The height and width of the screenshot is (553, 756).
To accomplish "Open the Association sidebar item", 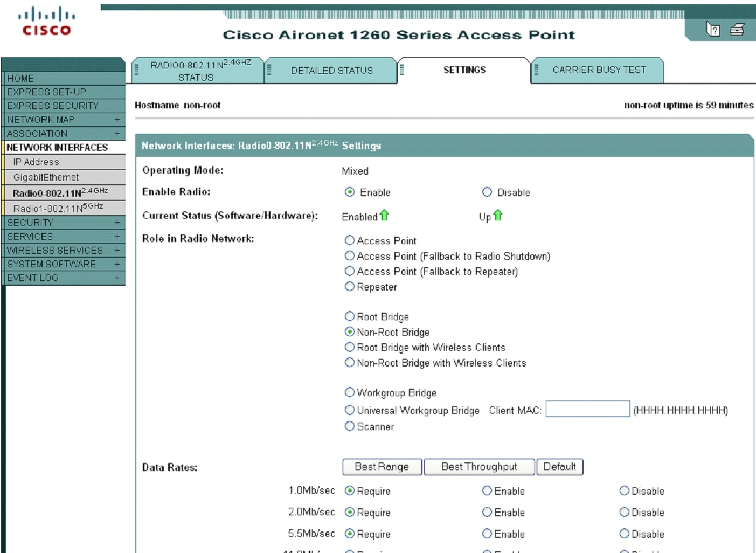I will click(x=64, y=133).
